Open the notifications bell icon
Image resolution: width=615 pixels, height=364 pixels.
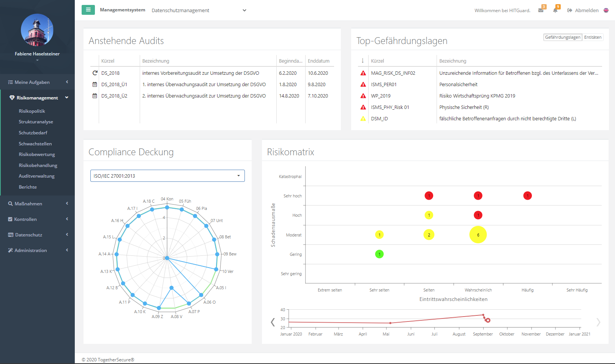555,10
